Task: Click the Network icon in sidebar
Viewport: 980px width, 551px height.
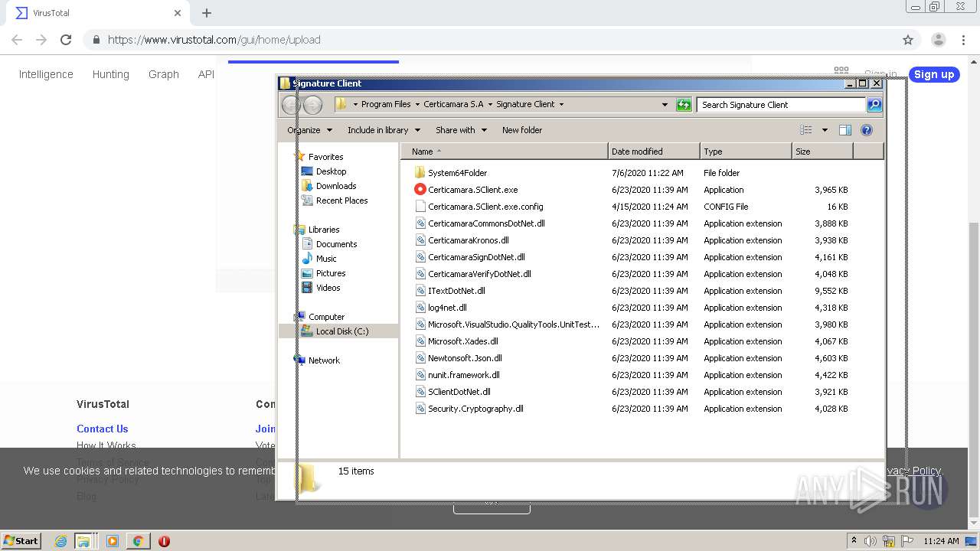Action: [x=300, y=360]
